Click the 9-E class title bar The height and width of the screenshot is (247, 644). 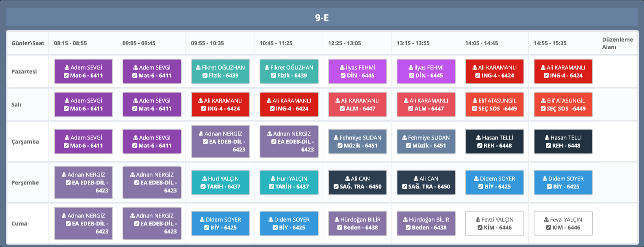pyautogui.click(x=322, y=17)
